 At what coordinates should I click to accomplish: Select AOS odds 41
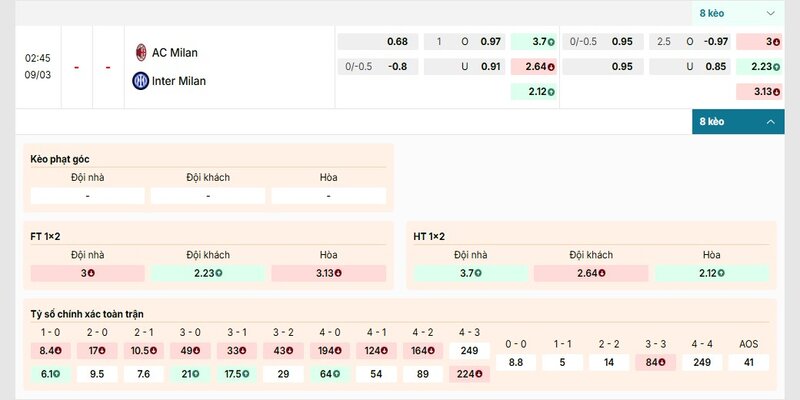[x=748, y=362]
